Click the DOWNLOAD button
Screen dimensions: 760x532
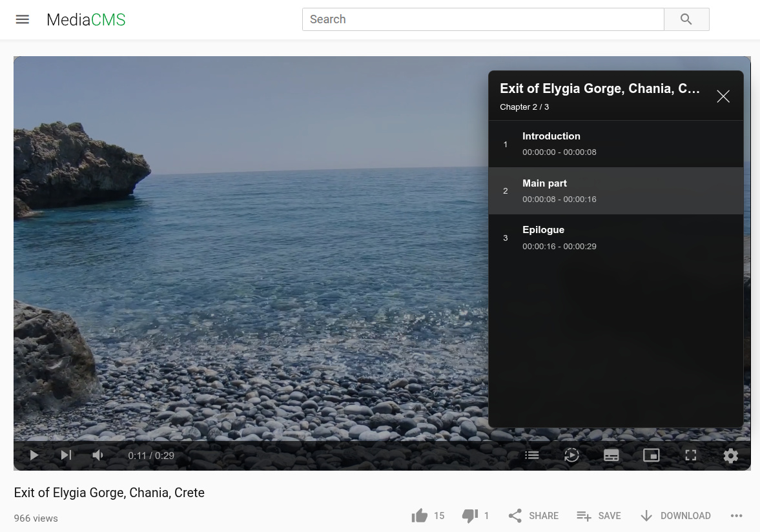click(x=675, y=516)
